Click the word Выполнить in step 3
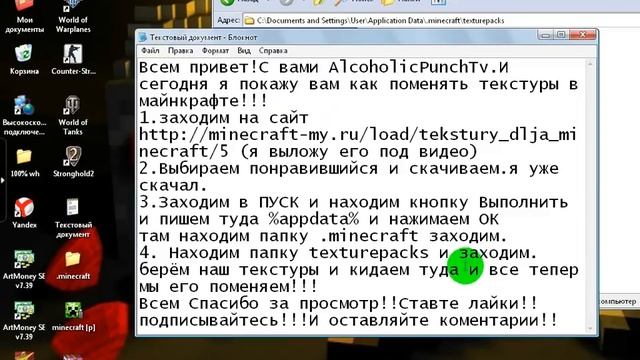This screenshot has height=360, width=640. click(x=524, y=202)
